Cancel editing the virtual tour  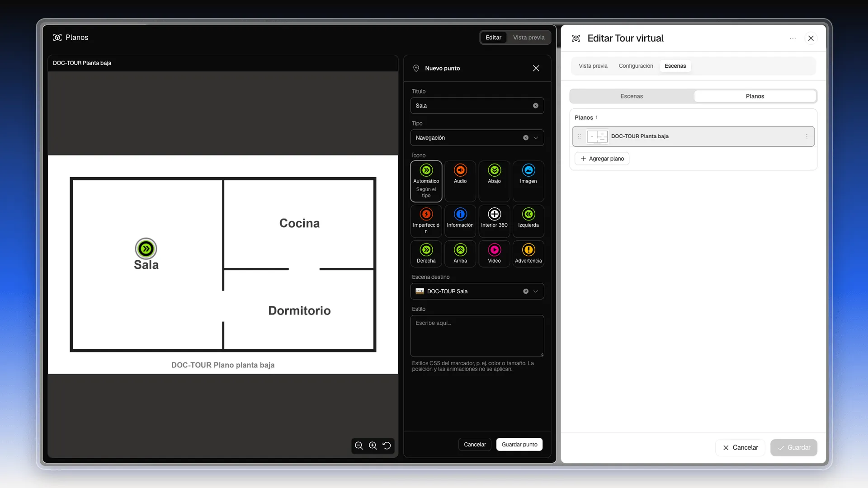tap(740, 448)
